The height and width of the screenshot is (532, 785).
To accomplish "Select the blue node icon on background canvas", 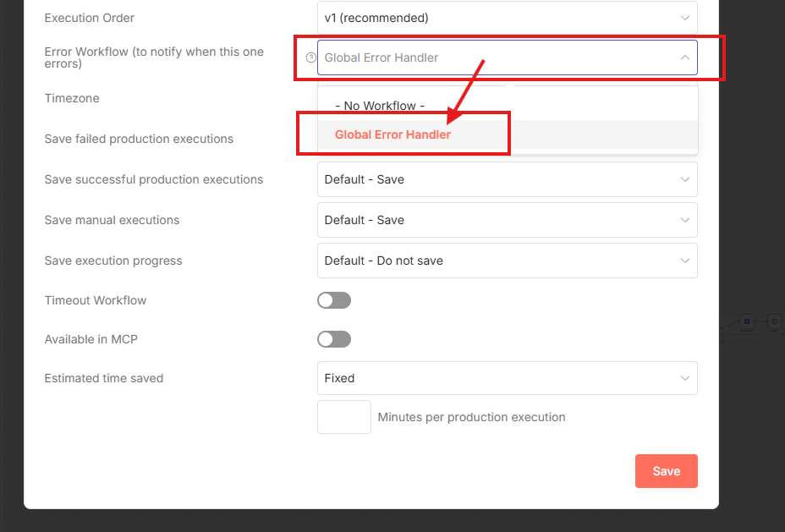I will click(746, 322).
